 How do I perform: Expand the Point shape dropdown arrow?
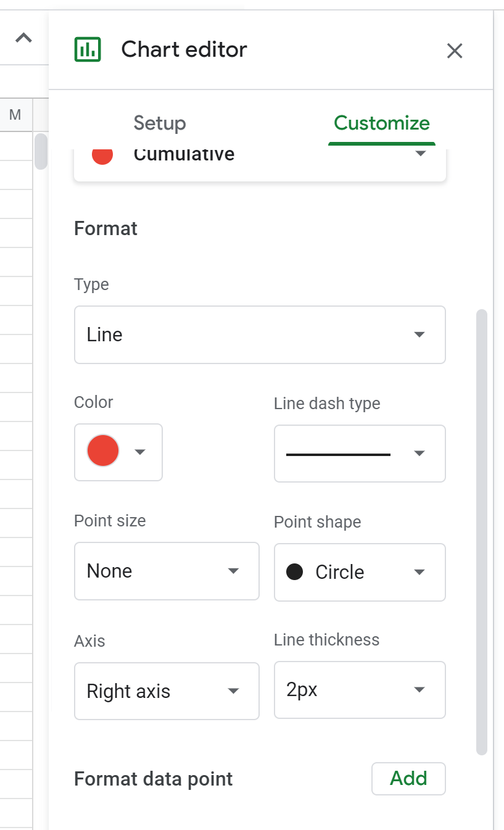419,572
